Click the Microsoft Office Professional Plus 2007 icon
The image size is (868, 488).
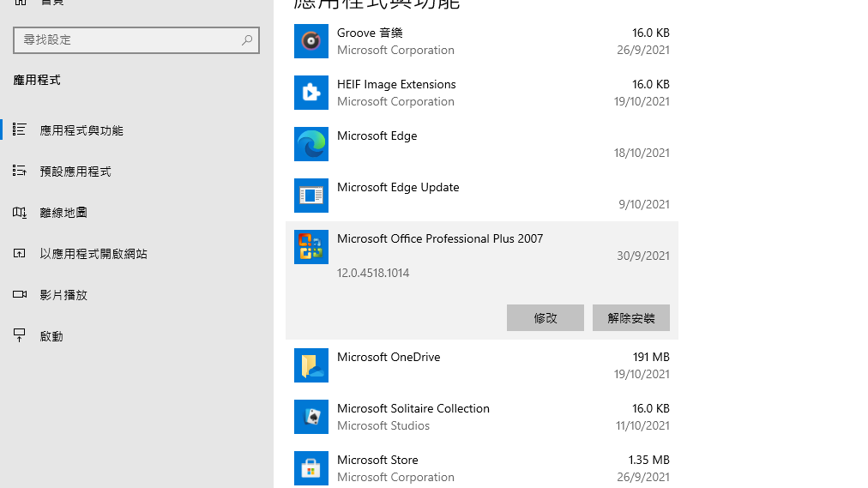tap(311, 247)
